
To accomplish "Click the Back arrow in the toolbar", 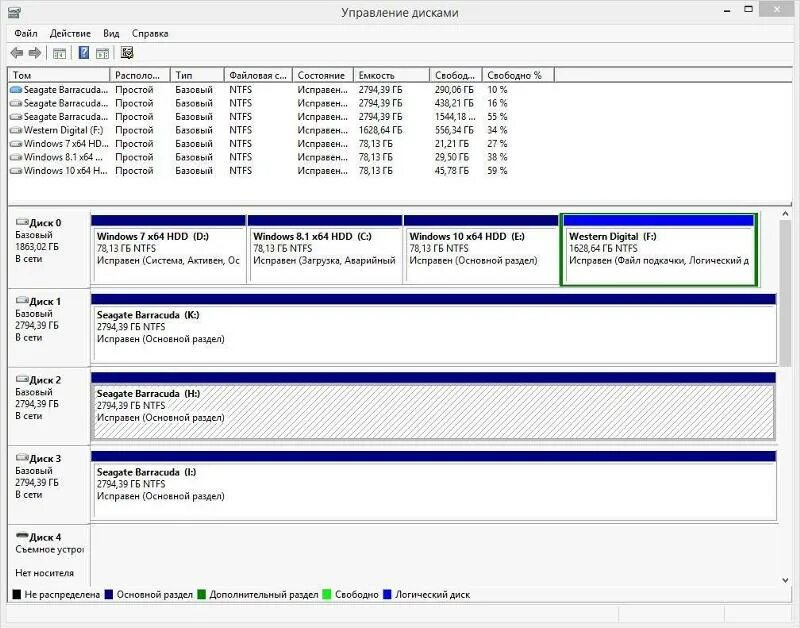I will pyautogui.click(x=17, y=53).
